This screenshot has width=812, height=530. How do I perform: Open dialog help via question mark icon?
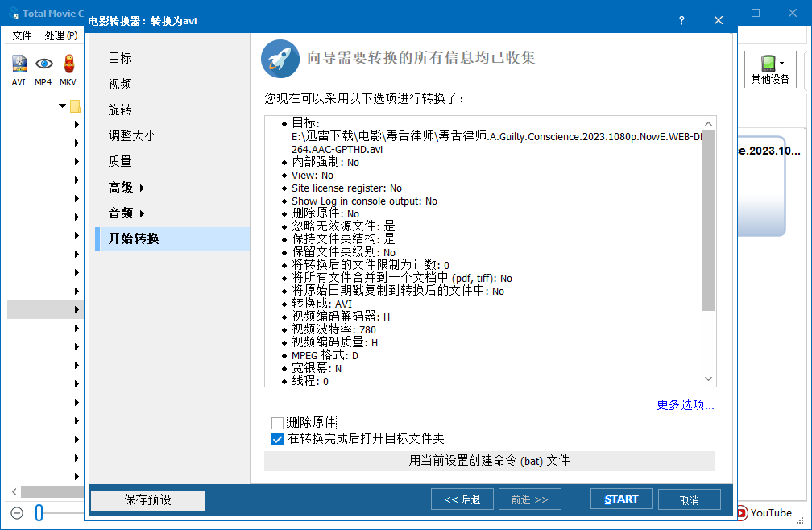pyautogui.click(x=681, y=20)
